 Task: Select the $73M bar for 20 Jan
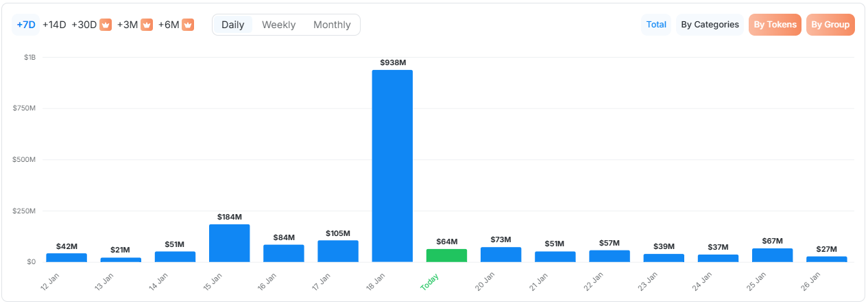coord(501,255)
